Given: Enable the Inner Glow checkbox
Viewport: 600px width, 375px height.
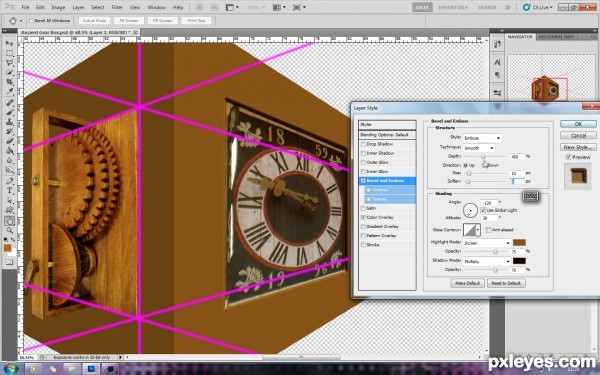Looking at the screenshot, I should (363, 172).
